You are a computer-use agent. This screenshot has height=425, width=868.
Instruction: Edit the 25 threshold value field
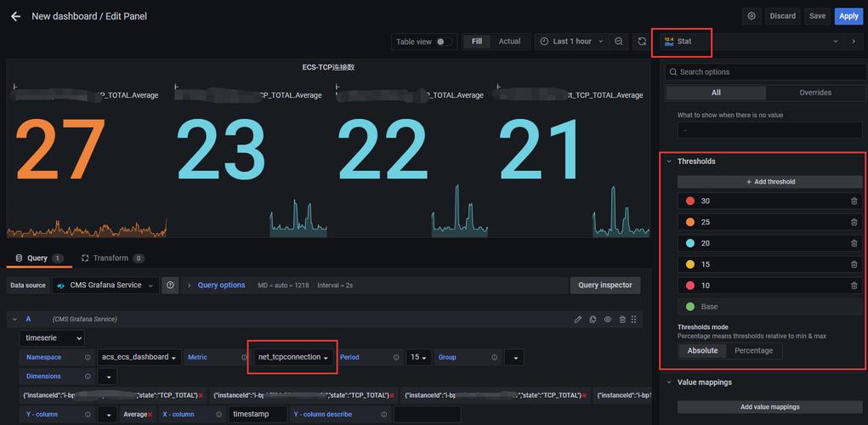(772, 223)
